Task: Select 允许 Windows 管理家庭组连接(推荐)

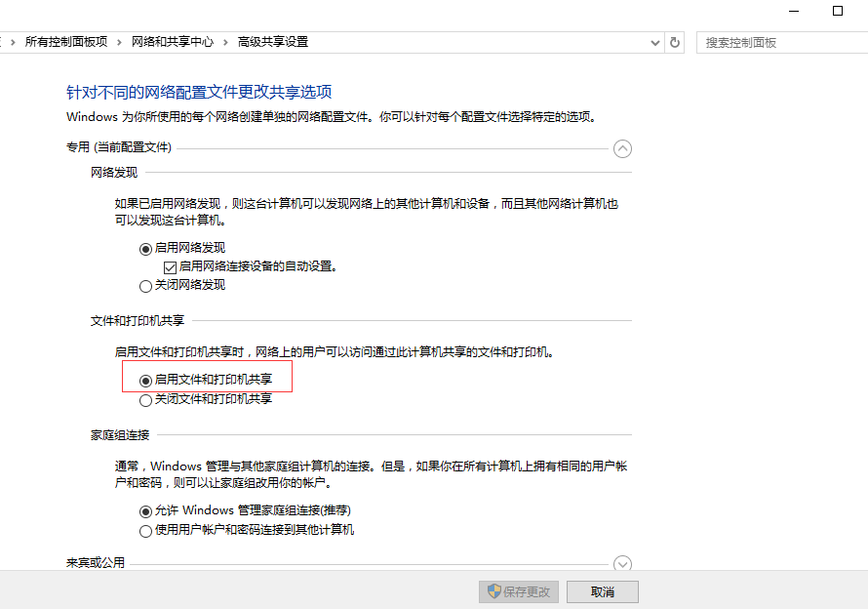Action: pos(144,509)
